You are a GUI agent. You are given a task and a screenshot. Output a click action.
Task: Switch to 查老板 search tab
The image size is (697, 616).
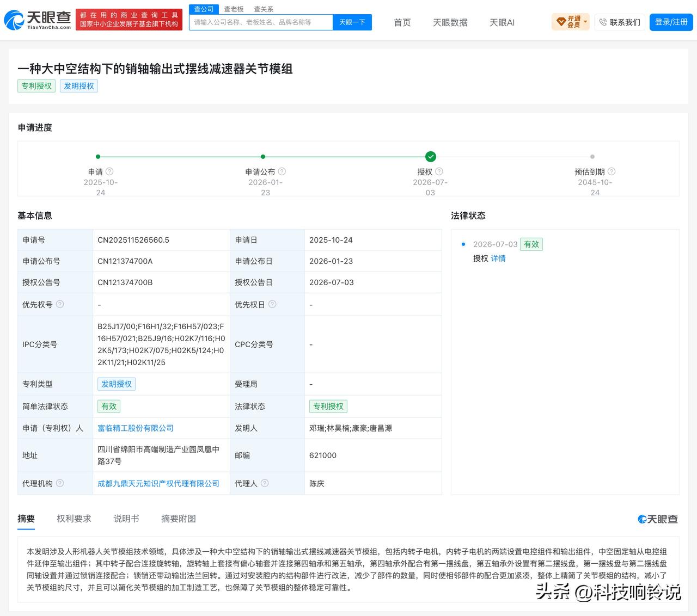click(234, 9)
